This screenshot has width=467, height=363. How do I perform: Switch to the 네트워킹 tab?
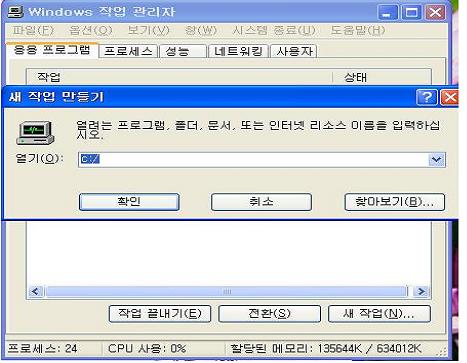(x=238, y=51)
